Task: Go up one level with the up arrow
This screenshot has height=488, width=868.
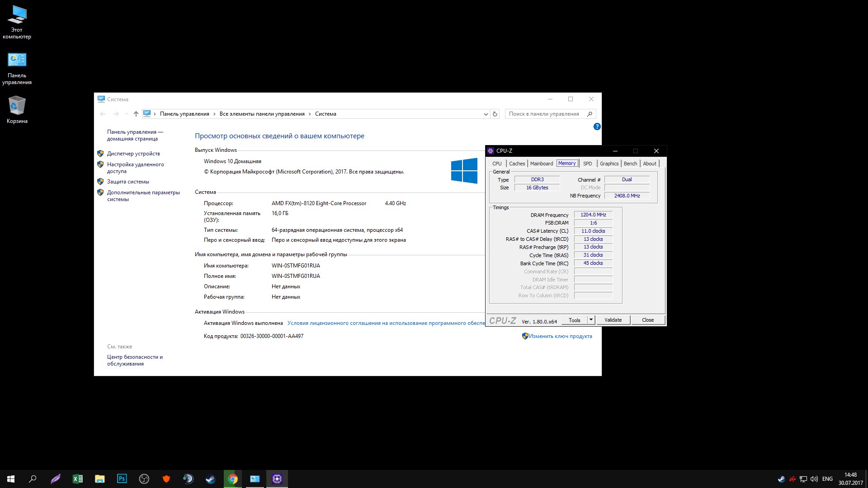Action: [136, 114]
